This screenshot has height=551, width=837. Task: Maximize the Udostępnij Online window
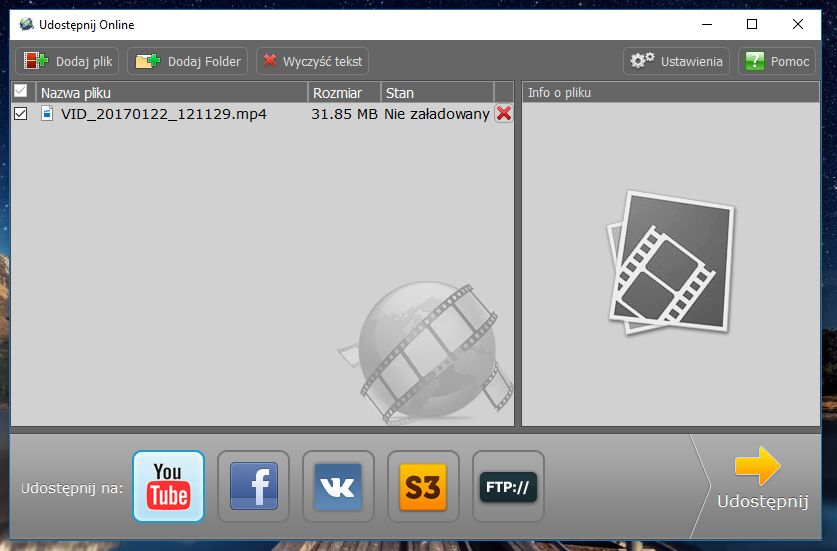click(x=752, y=25)
